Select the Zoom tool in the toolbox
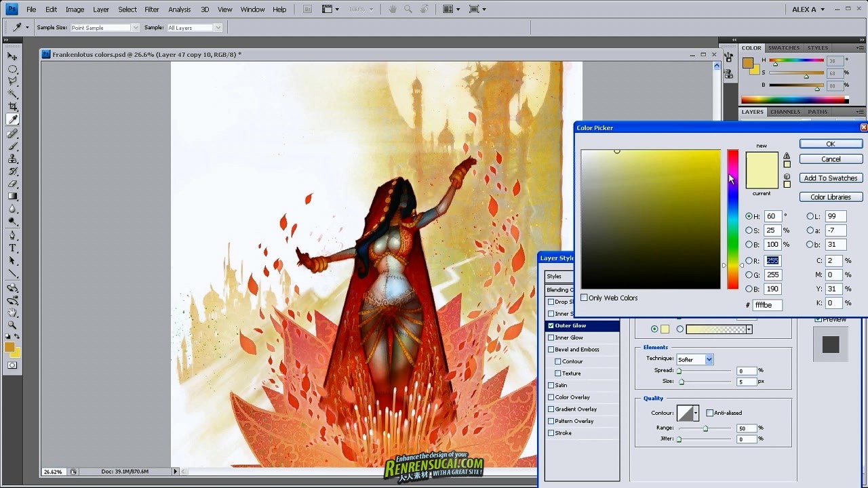Viewport: 868px width, 488px height. (x=12, y=325)
